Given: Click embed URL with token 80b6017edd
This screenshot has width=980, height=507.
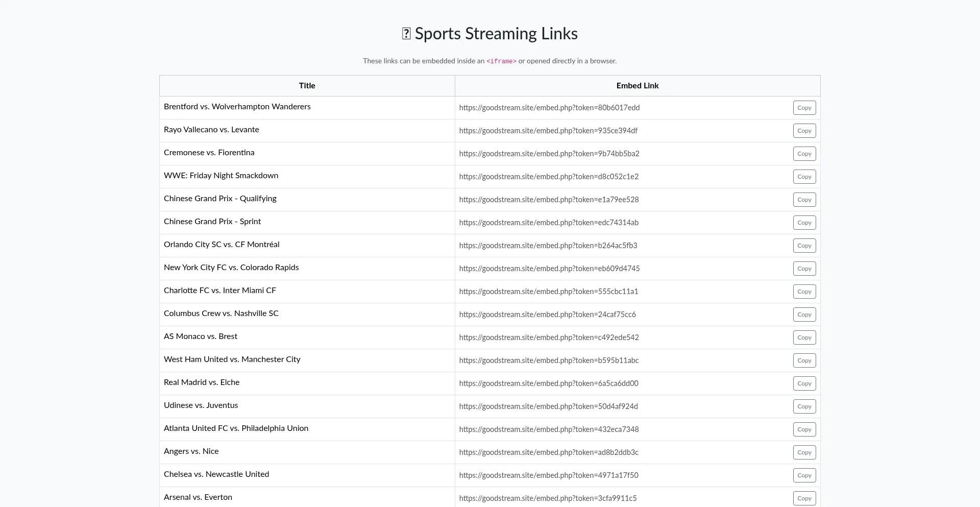Looking at the screenshot, I should [549, 108].
